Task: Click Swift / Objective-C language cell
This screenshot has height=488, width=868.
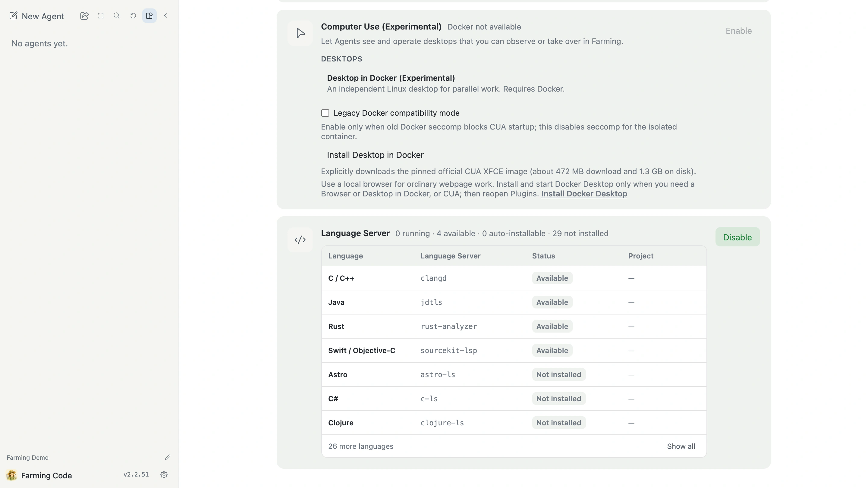Action: tap(362, 351)
